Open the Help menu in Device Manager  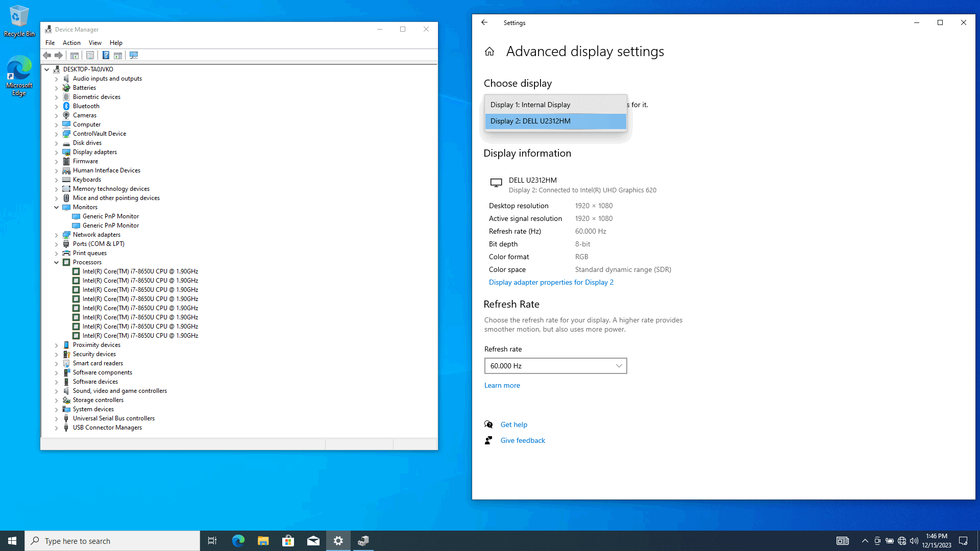pyautogui.click(x=116, y=43)
